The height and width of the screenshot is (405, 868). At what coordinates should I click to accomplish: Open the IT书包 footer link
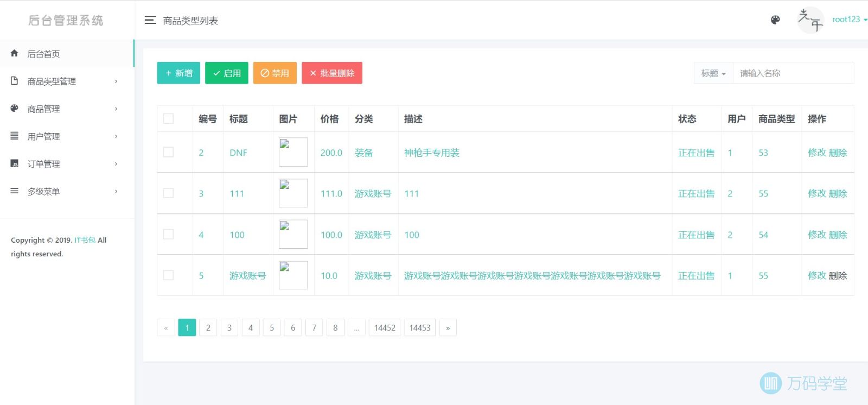pyautogui.click(x=85, y=240)
